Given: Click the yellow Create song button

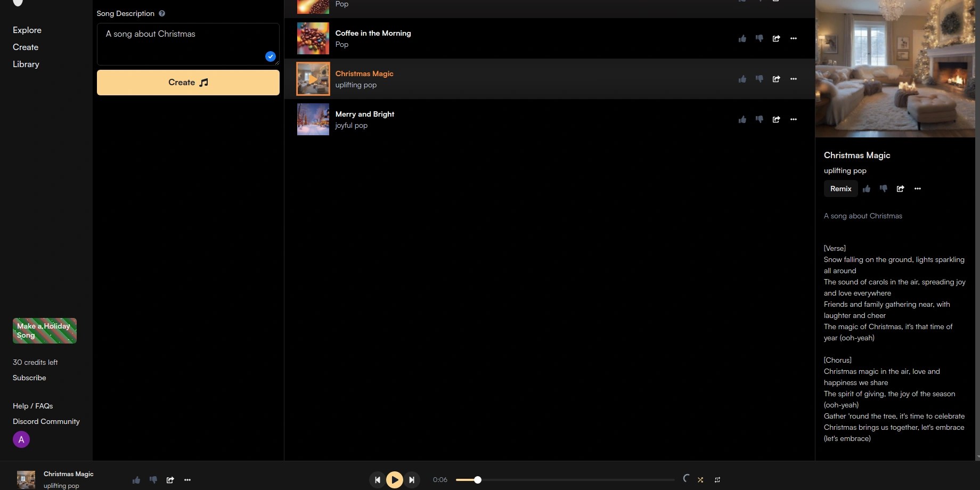Looking at the screenshot, I should (188, 83).
